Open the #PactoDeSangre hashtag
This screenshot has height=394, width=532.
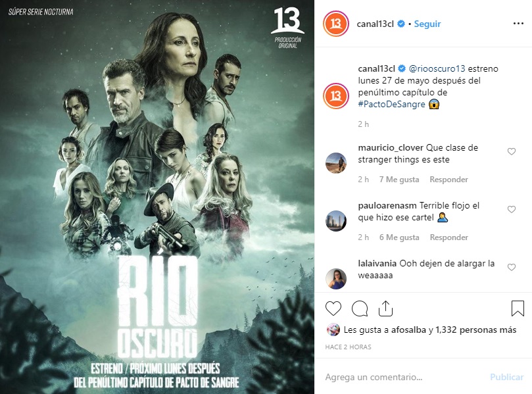(391, 104)
